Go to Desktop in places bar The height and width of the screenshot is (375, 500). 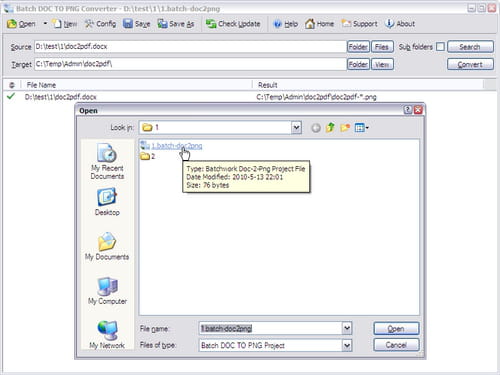[107, 202]
